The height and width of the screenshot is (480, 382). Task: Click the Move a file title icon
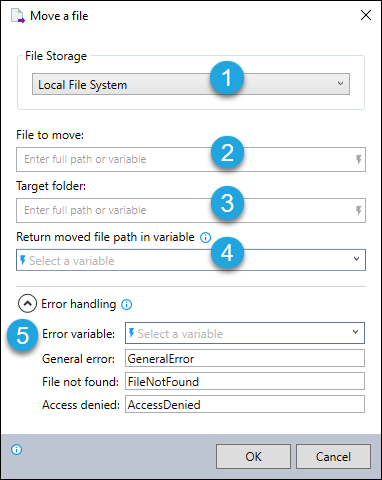click(18, 16)
